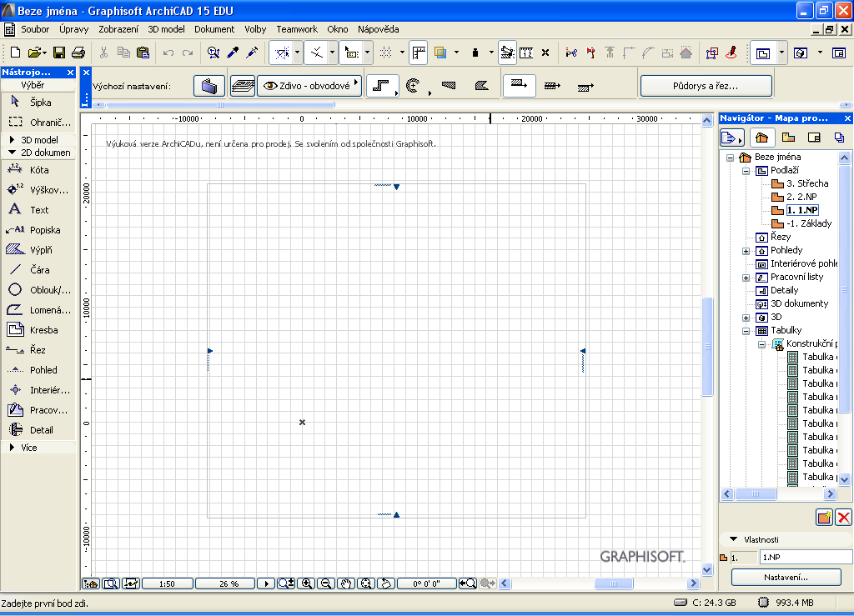Switch navigator to Layout Book icon

click(814, 138)
